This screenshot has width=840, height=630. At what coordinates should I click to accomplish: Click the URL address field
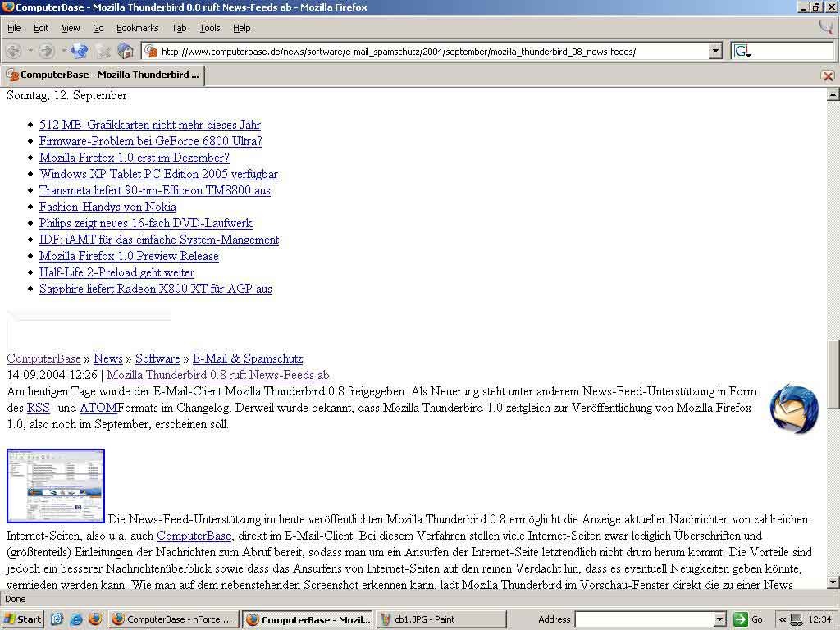433,52
